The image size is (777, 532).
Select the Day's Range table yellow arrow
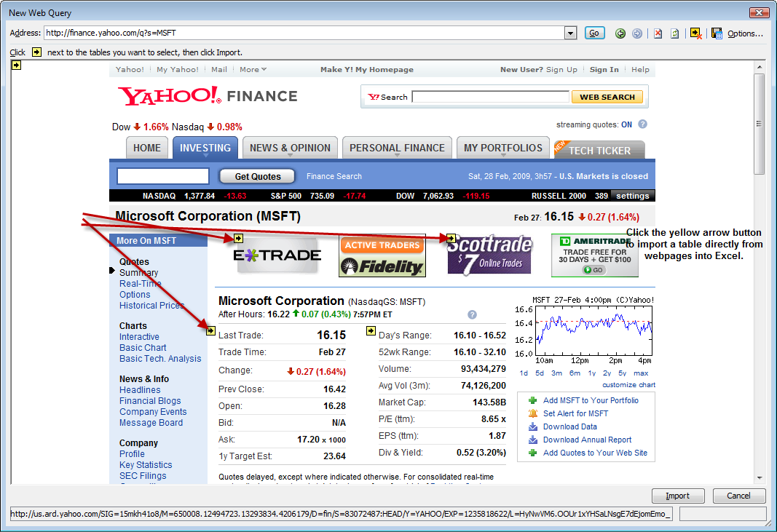coord(371,330)
